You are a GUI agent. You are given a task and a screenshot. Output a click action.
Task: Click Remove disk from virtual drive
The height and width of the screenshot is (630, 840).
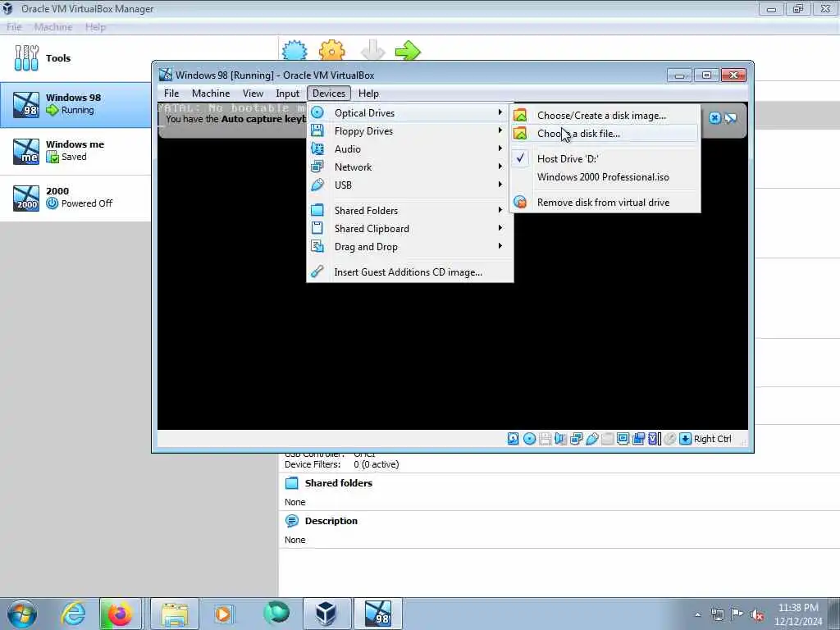[605, 203]
